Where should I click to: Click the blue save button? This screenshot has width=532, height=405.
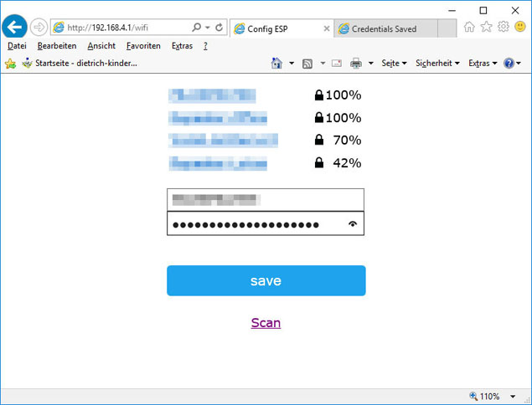coord(266,280)
